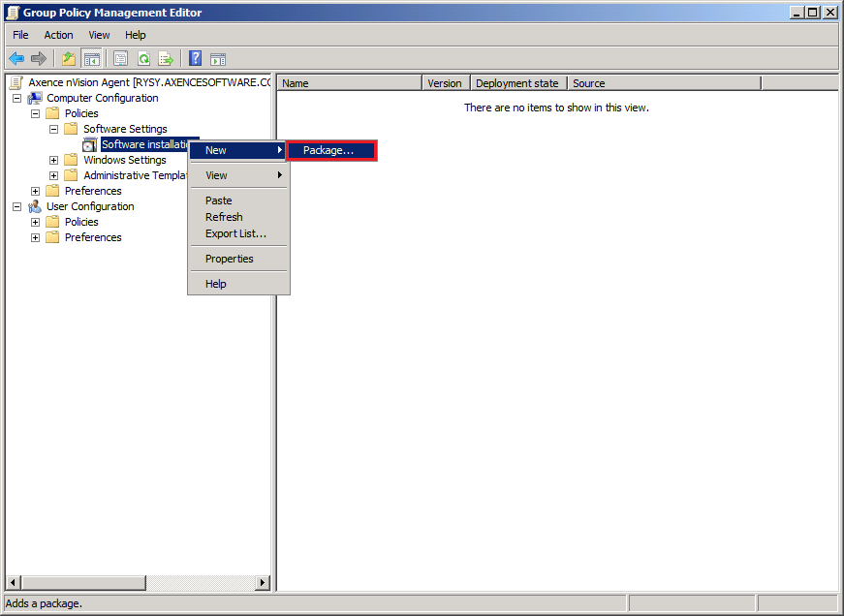Open the Action menu in menu bar

[58, 35]
